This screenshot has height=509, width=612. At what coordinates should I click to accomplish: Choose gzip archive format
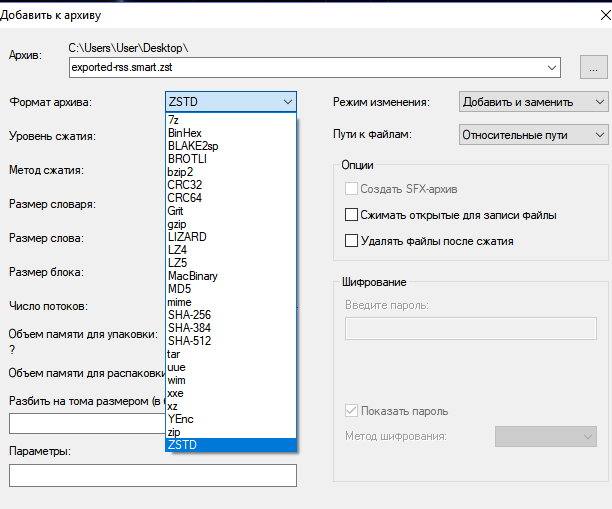(x=231, y=224)
